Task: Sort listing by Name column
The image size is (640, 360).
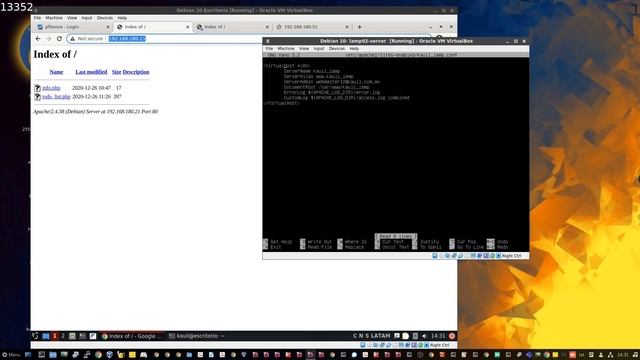Action: (x=56, y=72)
